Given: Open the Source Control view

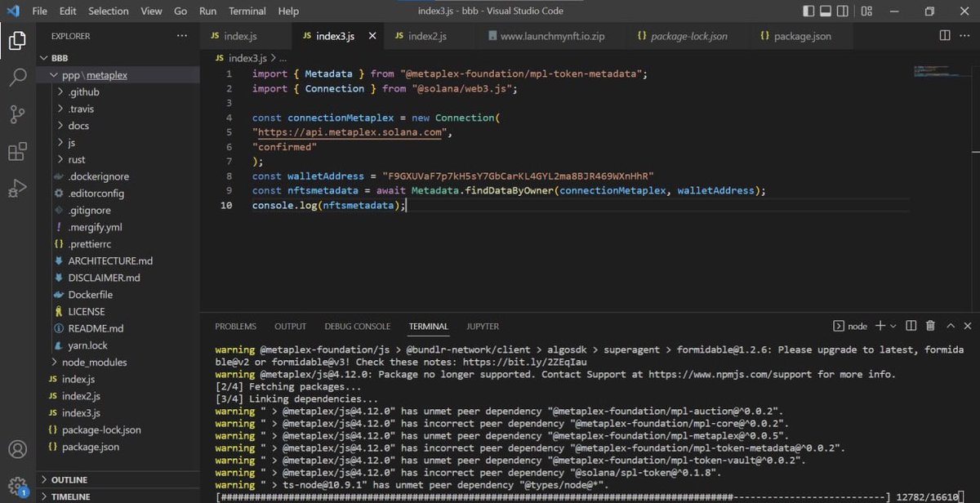Looking at the screenshot, I should [x=18, y=114].
